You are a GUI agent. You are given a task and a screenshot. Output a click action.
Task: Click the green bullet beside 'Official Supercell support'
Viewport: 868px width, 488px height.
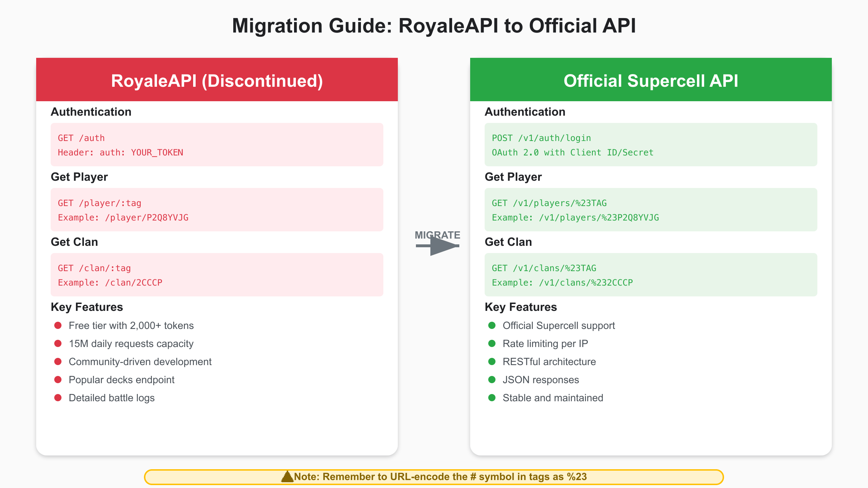click(x=492, y=325)
